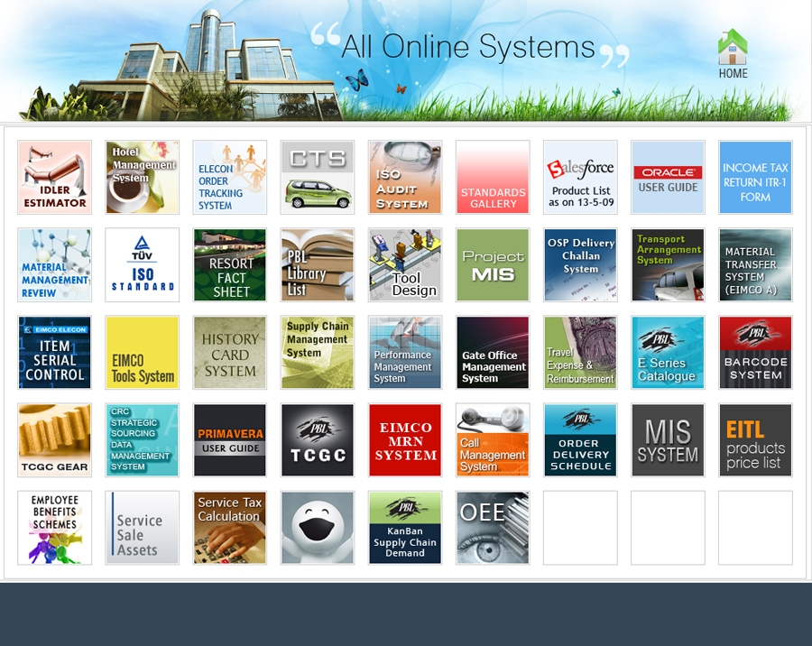Open the ISO Audit System tile
Viewport: 812px width, 646px height.
[405, 178]
